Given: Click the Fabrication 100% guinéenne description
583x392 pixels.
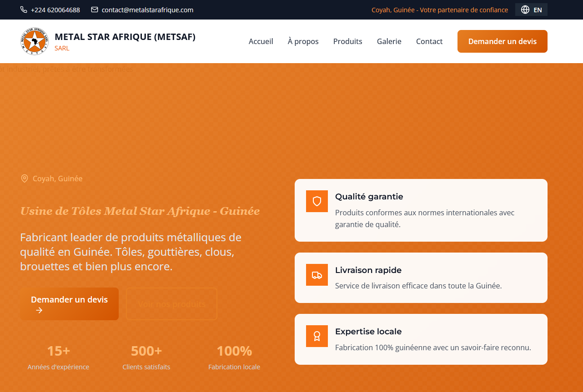Looking at the screenshot, I should tap(433, 347).
